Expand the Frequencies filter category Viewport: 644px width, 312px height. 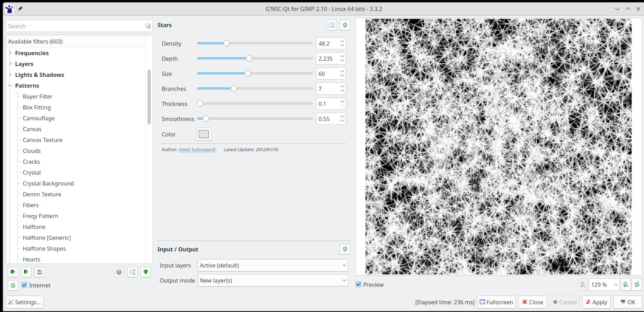pos(10,53)
